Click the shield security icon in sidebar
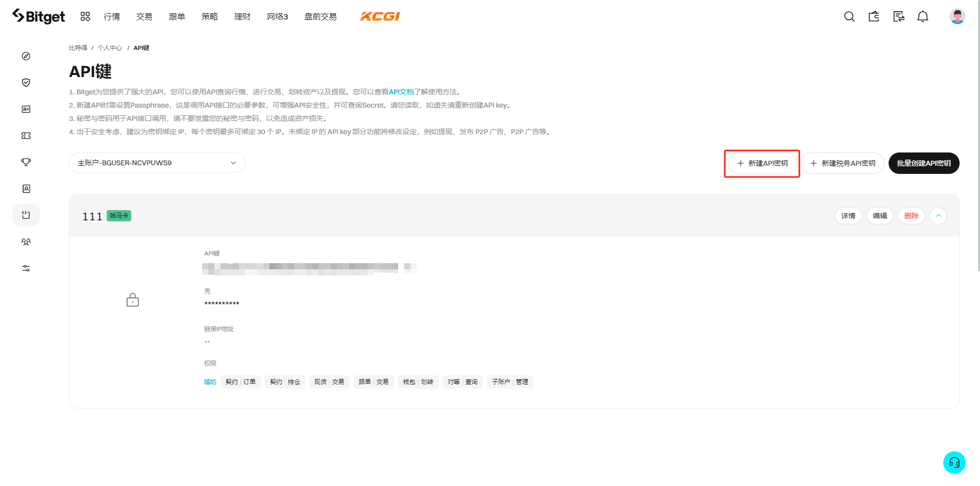This screenshot has height=486, width=980. [x=26, y=83]
